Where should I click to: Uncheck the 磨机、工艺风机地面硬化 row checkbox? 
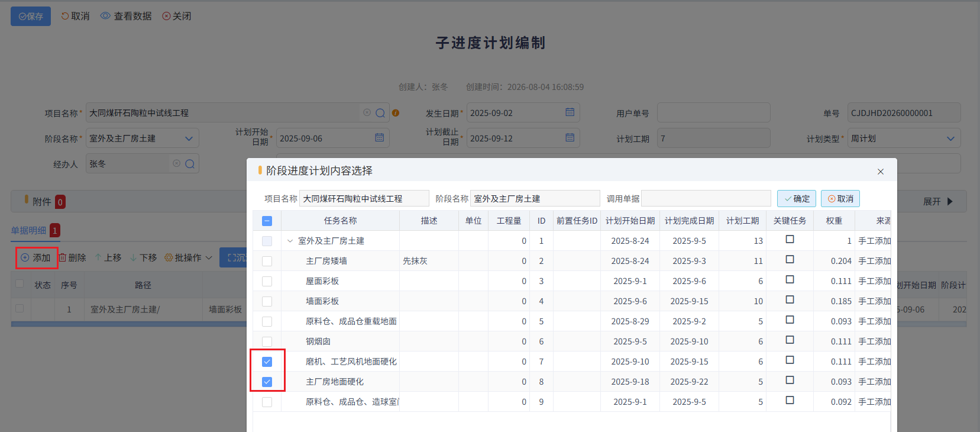267,362
